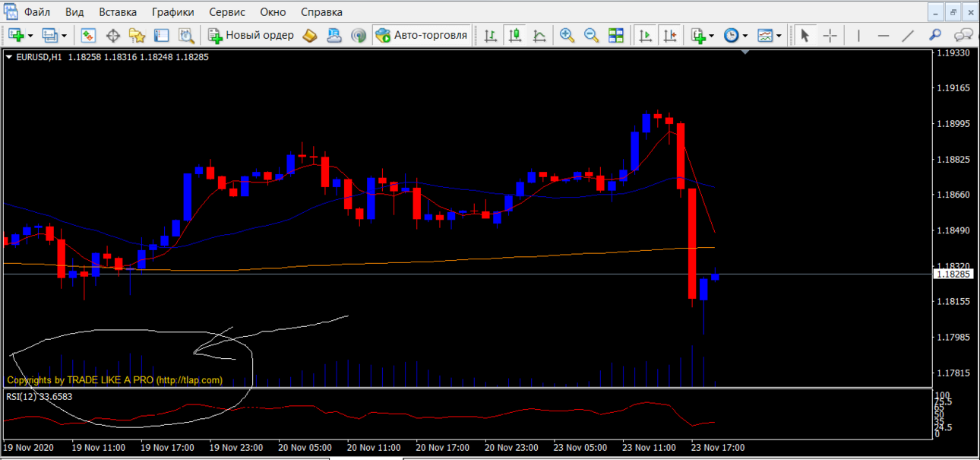Open the Окно menu

(273, 12)
